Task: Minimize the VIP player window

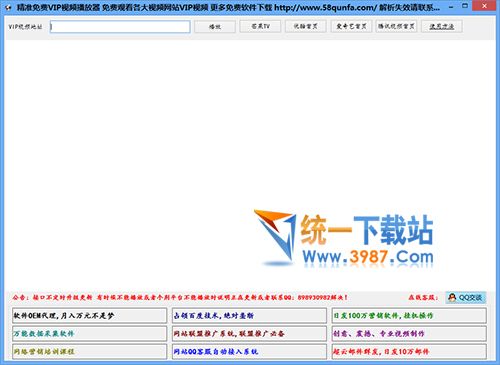Action: click(451, 7)
